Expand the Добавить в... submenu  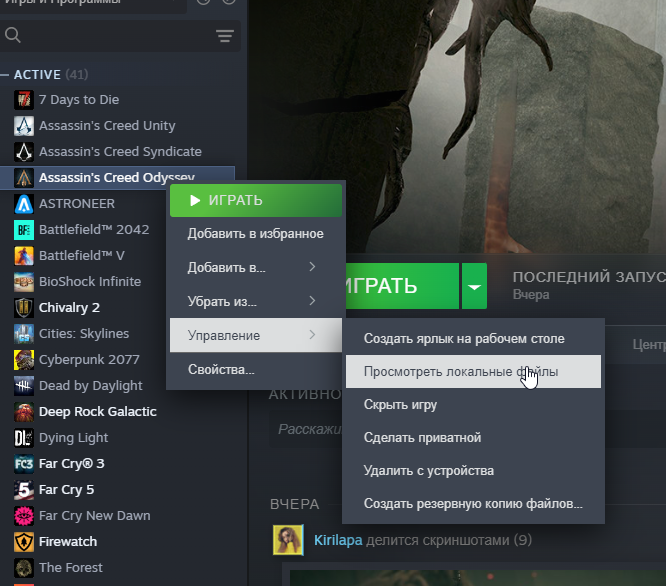[x=256, y=268]
